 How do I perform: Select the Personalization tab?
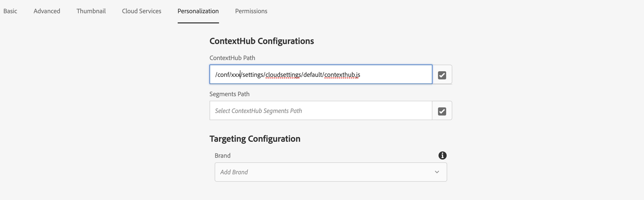click(x=198, y=11)
